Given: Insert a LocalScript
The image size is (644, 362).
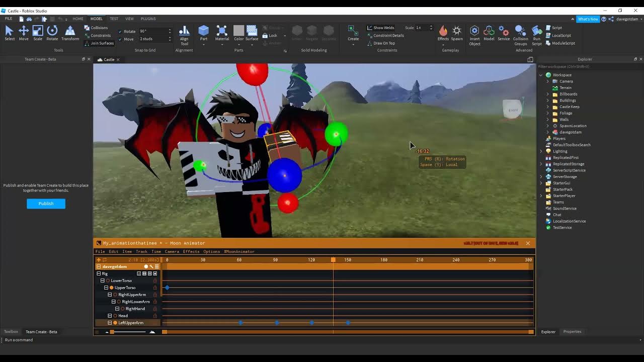Looking at the screenshot, I should point(558,35).
